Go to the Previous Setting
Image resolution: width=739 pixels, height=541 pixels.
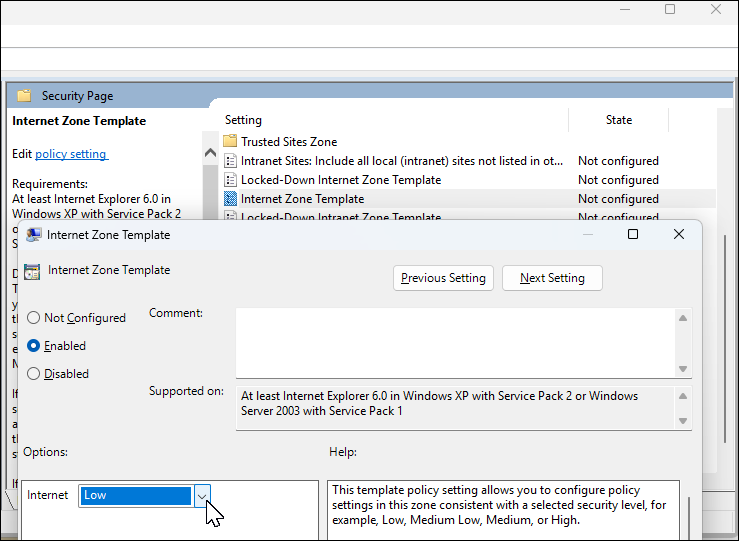click(443, 278)
